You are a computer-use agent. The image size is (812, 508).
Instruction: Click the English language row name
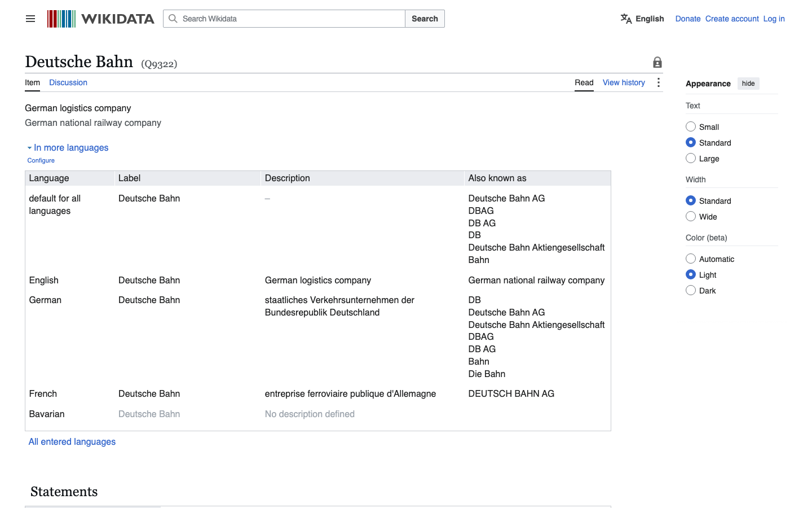click(x=43, y=280)
